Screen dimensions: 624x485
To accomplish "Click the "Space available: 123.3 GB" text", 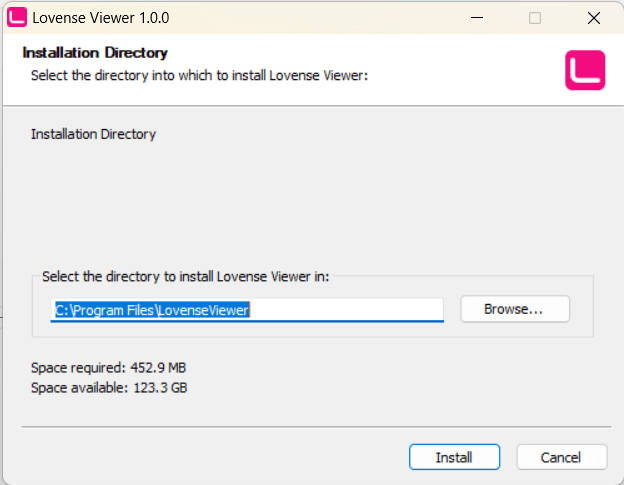I will pyautogui.click(x=109, y=388).
